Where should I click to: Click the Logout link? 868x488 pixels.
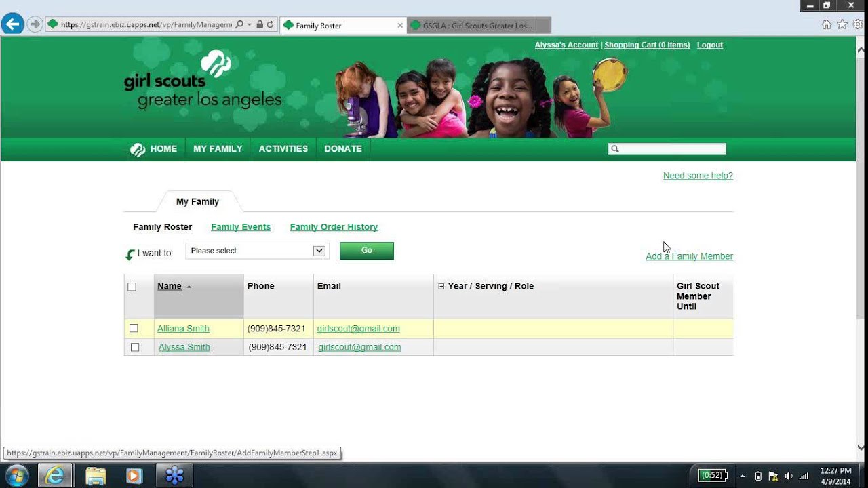pos(710,45)
